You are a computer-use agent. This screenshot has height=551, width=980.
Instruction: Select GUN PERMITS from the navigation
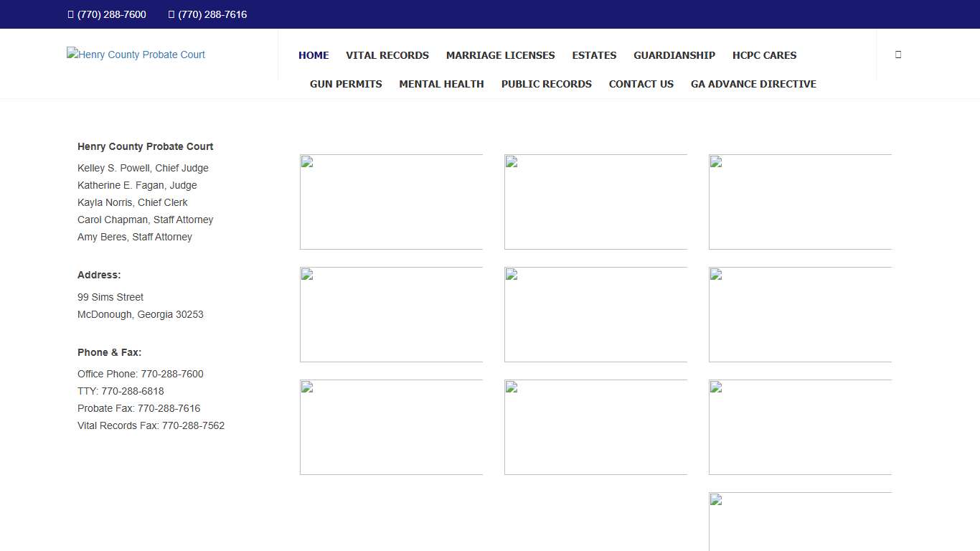coord(346,84)
